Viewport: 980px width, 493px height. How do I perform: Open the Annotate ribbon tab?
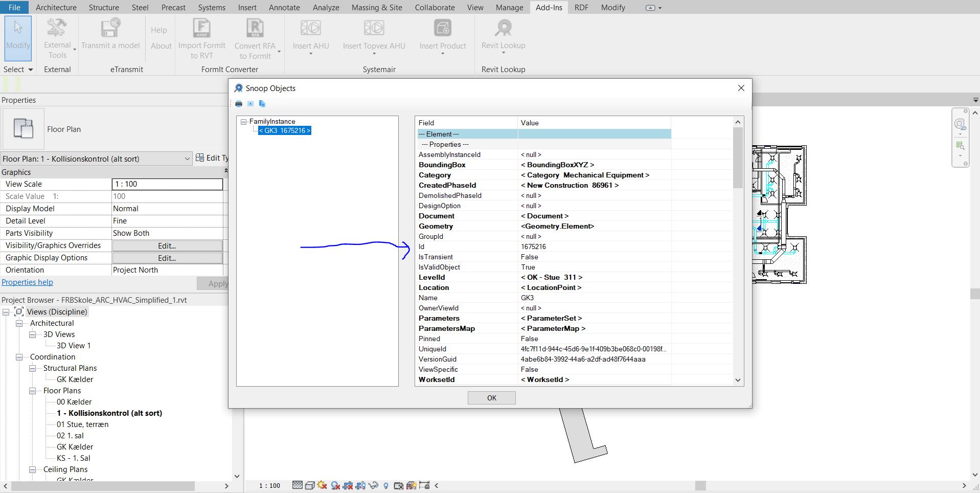pyautogui.click(x=284, y=7)
